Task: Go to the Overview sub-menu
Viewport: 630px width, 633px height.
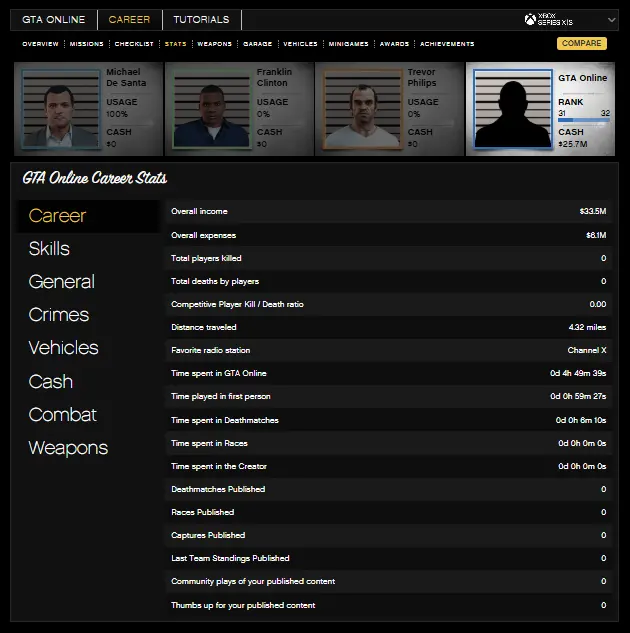Action: pos(40,44)
